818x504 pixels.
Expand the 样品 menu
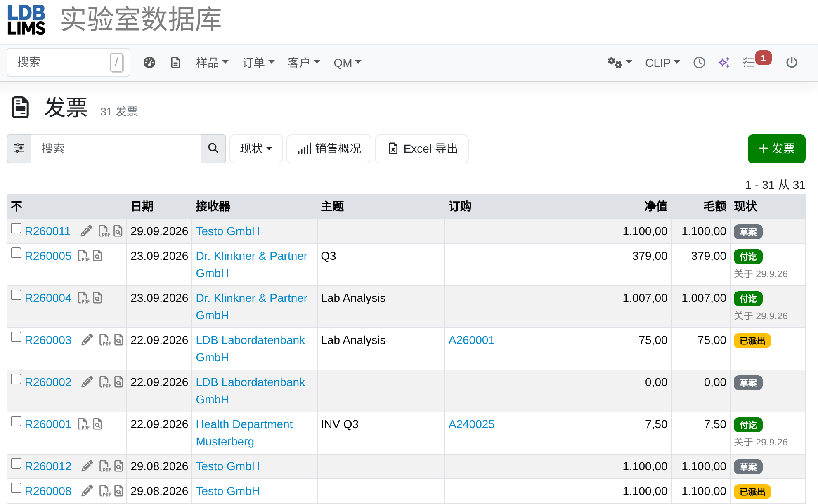[x=212, y=63]
